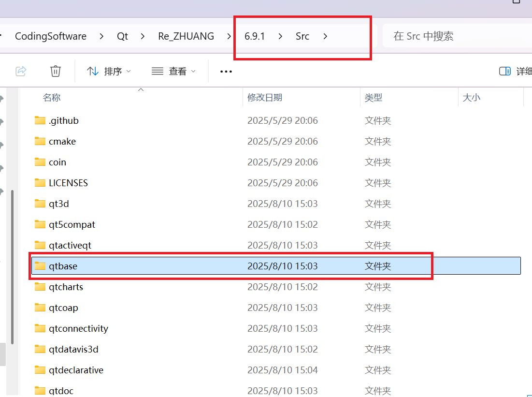Viewport: 532px width, 397px height.
Task: Click the qtcoap folder name
Action: click(x=63, y=308)
